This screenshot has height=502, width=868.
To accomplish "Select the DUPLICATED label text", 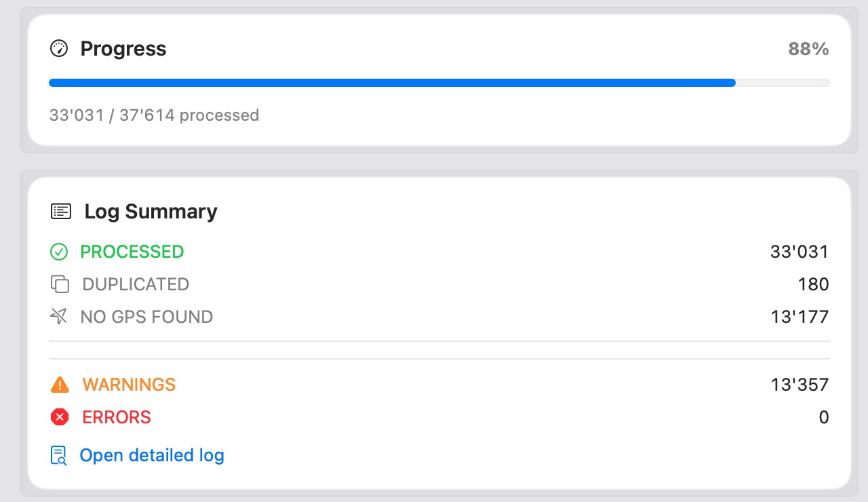I will [x=136, y=284].
